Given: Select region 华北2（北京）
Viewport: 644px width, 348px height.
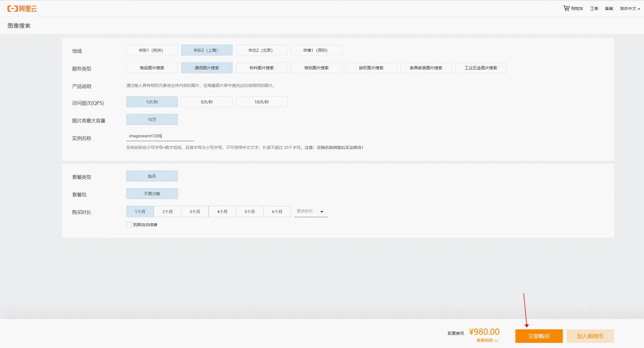Looking at the screenshot, I should pos(261,50).
